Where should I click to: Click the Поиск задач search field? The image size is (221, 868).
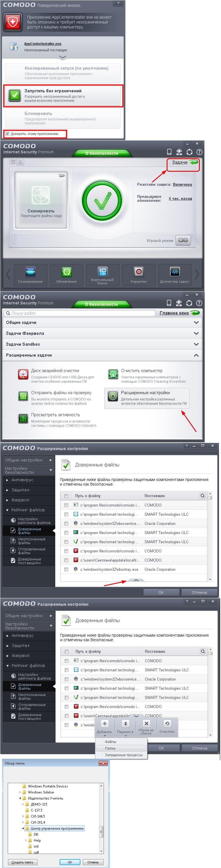coord(81,313)
